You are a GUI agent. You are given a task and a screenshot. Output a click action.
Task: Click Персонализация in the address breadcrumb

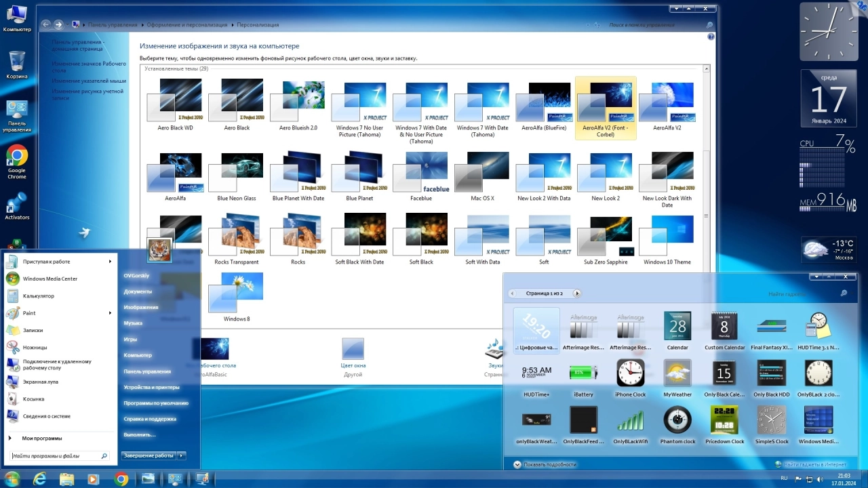coord(258,25)
